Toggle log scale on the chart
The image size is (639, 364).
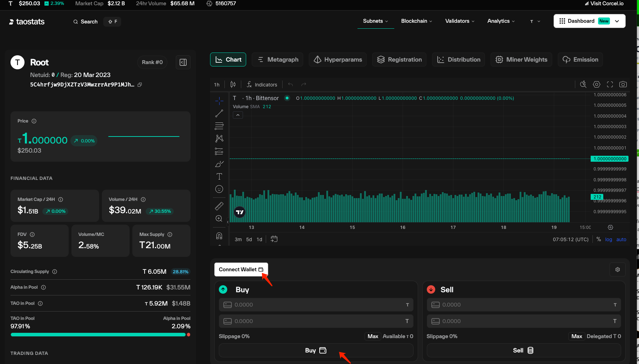609,239
